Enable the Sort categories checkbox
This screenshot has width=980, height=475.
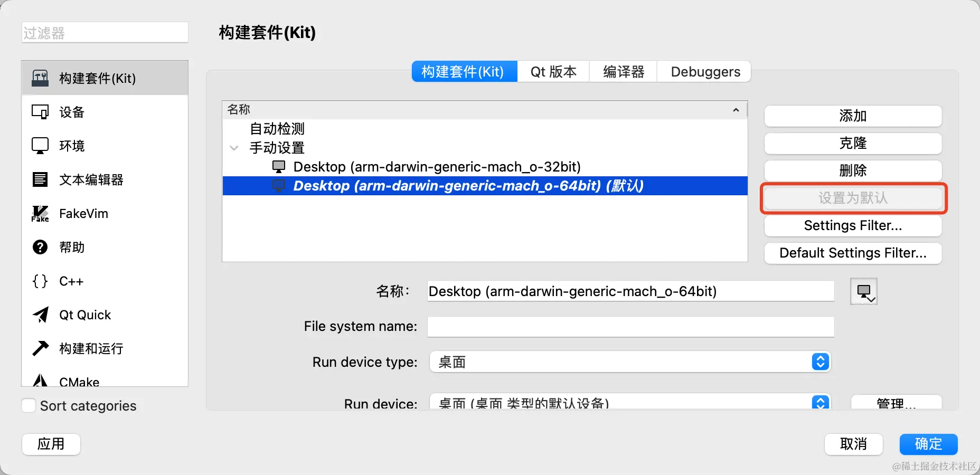(29, 405)
